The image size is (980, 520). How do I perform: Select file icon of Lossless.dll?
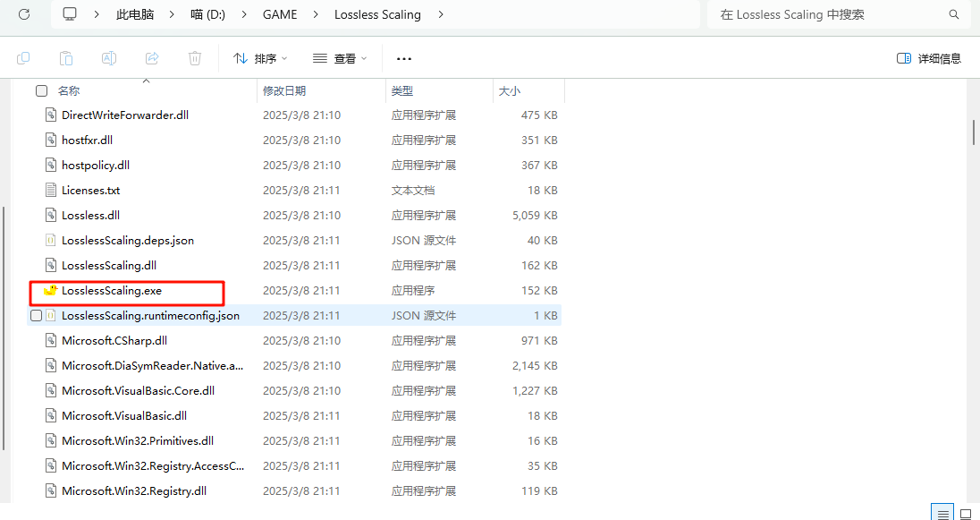[x=51, y=216]
